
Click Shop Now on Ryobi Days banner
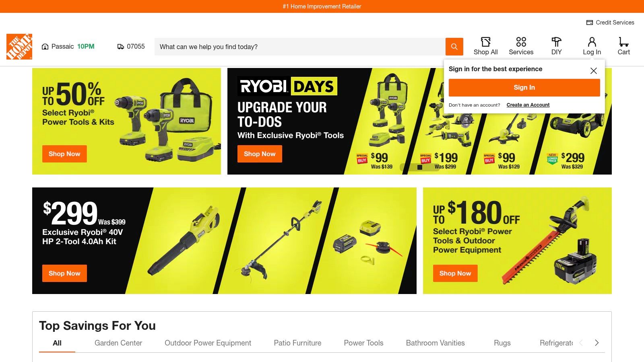tap(260, 154)
